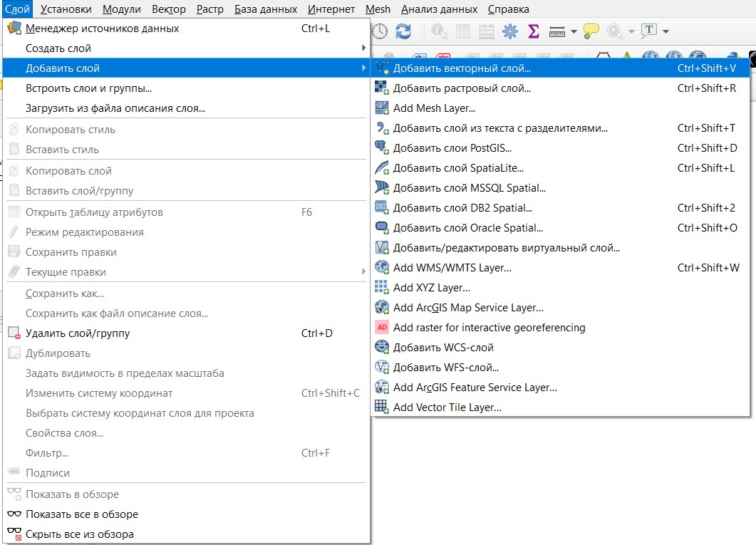Click the SpatiaLite feather icon

tap(382, 167)
